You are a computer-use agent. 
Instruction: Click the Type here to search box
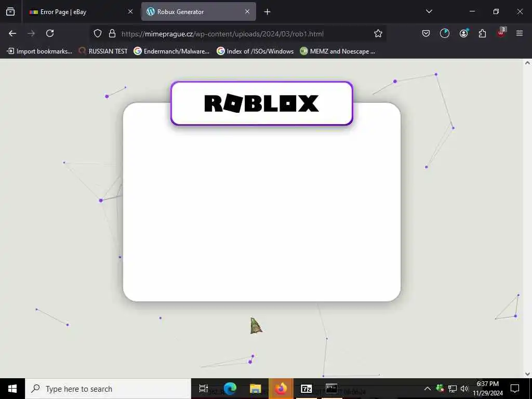[108, 389]
